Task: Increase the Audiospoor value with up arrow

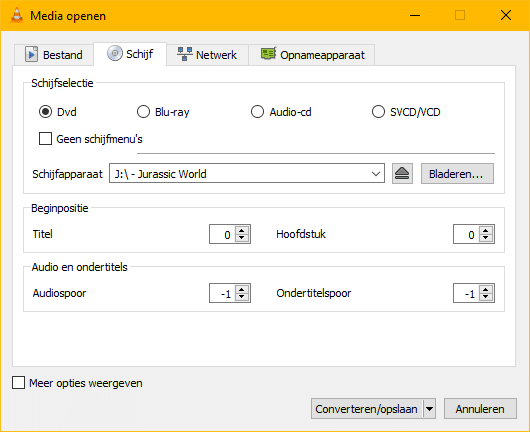Action: point(242,289)
